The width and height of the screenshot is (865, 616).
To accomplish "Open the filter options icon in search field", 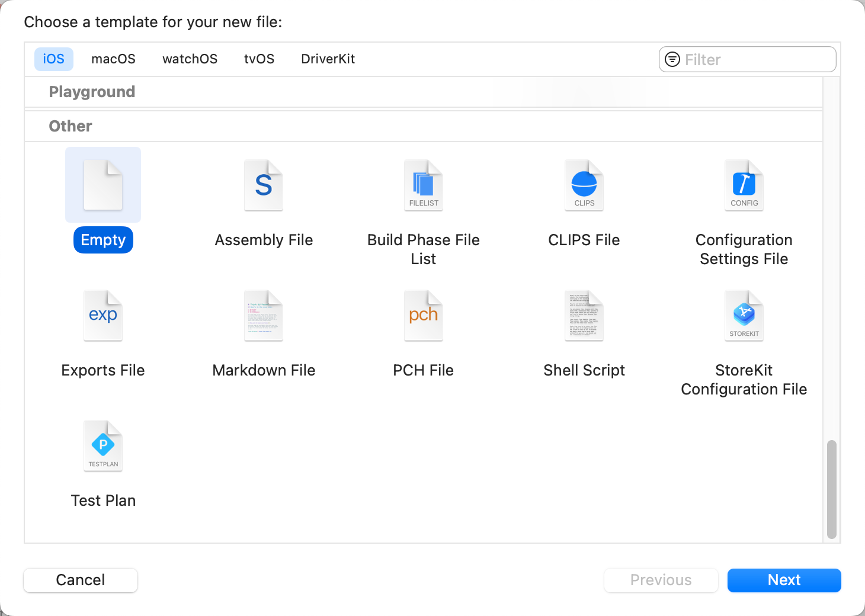I will coord(672,59).
